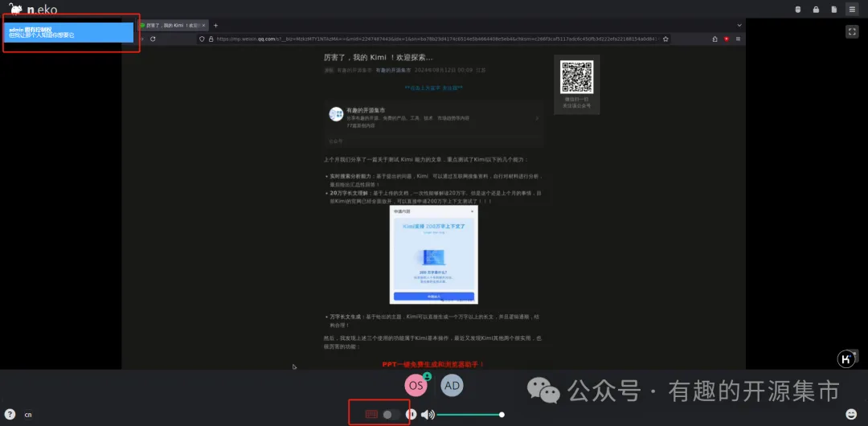Pause the stream with the pause button
Image resolution: width=868 pixels, height=426 pixels.
coord(411,415)
